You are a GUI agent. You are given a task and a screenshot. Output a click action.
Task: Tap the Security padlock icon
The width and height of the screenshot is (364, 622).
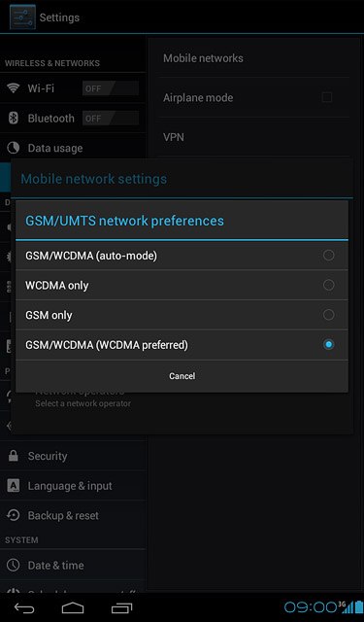click(x=13, y=456)
